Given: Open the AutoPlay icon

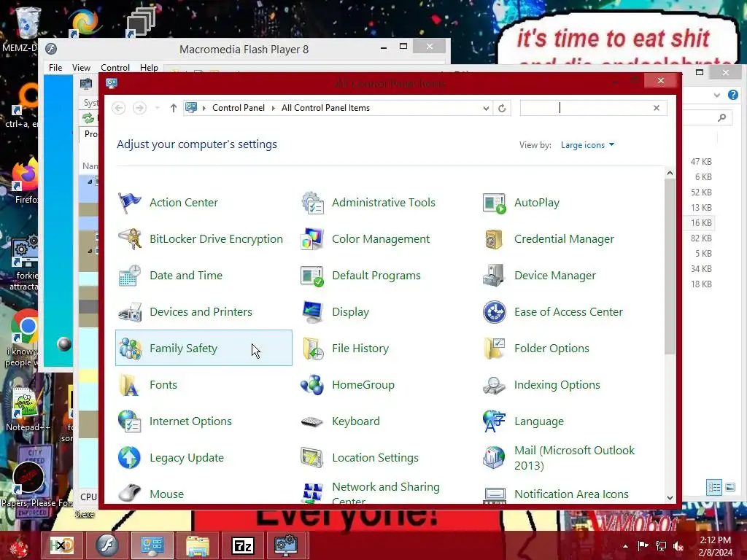Looking at the screenshot, I should pyautogui.click(x=494, y=203).
